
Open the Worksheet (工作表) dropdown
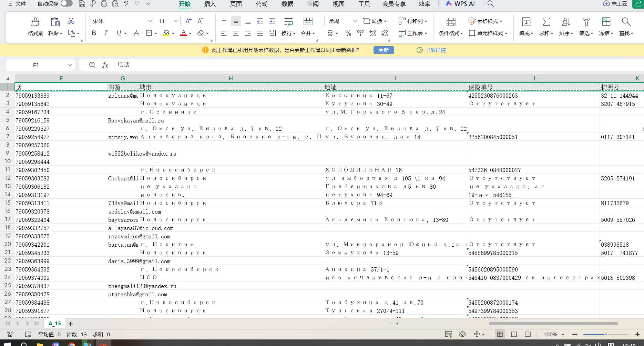coord(413,33)
